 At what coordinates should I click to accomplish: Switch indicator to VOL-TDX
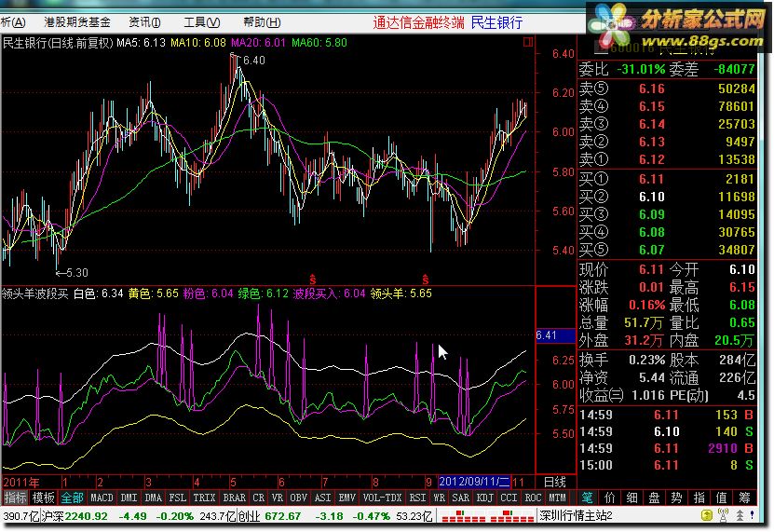tap(382, 498)
